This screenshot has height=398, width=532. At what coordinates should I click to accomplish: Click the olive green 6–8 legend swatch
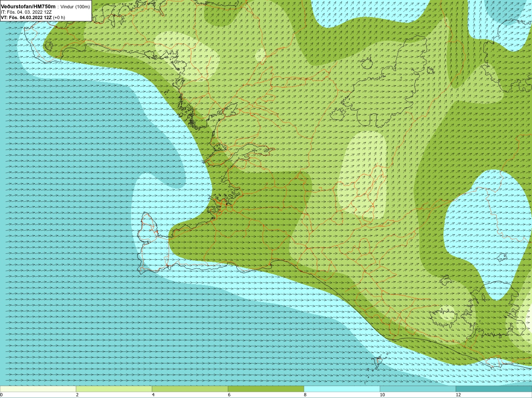(266, 389)
